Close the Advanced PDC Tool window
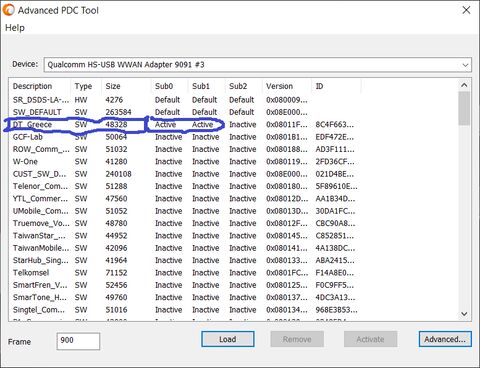The image size is (480, 368). coord(466,10)
